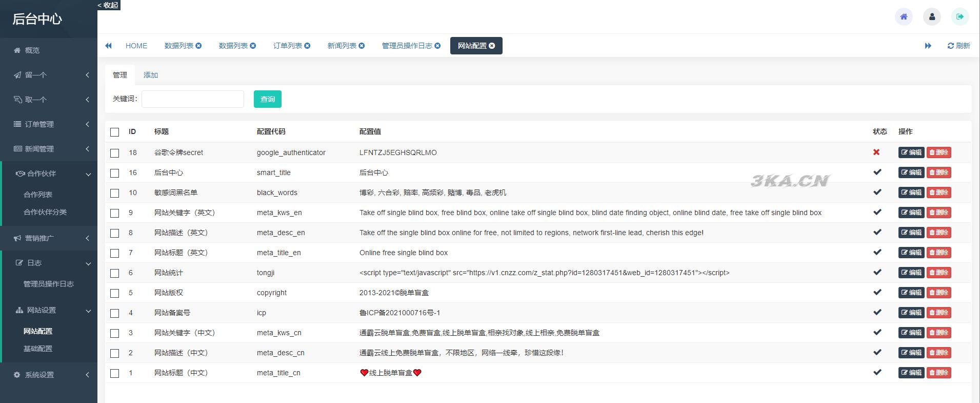Click status checkmark in copyright row
The height and width of the screenshot is (403, 980).
(877, 292)
